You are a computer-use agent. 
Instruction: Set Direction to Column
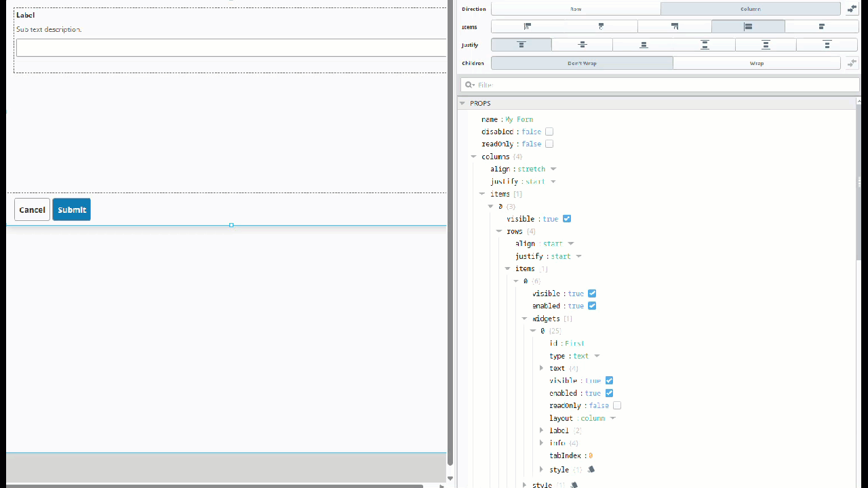point(751,9)
